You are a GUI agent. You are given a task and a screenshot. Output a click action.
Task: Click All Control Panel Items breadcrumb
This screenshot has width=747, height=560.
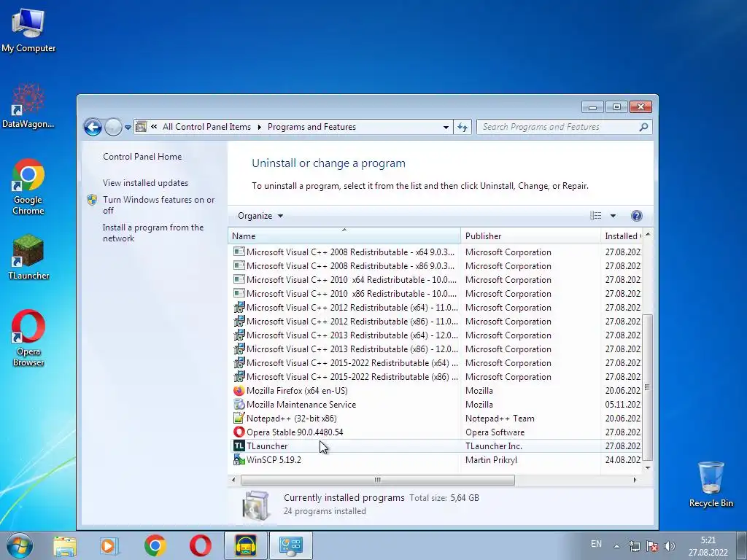pos(206,127)
